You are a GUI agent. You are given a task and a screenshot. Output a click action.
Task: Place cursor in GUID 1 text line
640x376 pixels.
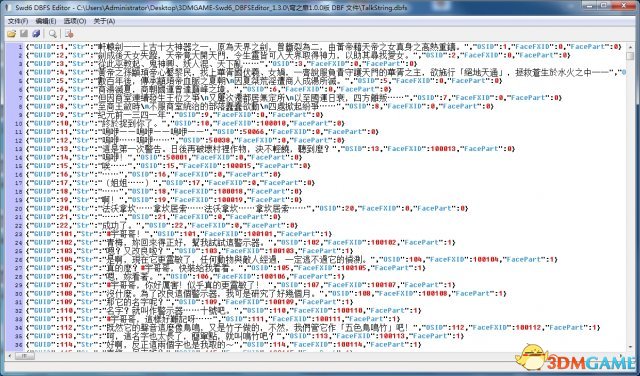pos(323,47)
